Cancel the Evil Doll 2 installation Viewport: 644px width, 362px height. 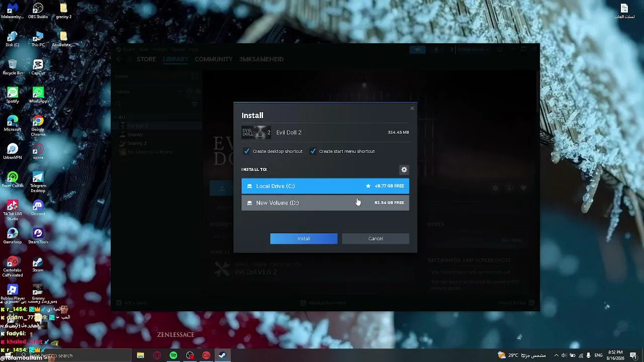click(x=375, y=238)
